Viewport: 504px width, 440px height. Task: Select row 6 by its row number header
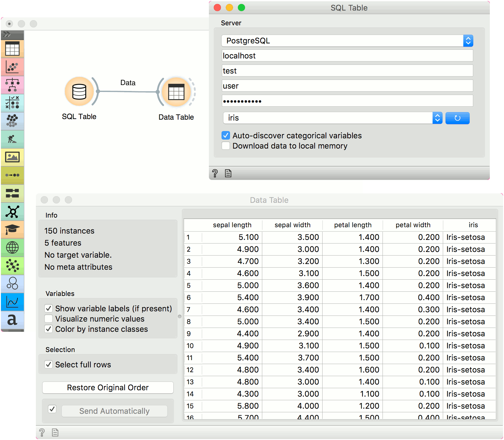tap(193, 297)
